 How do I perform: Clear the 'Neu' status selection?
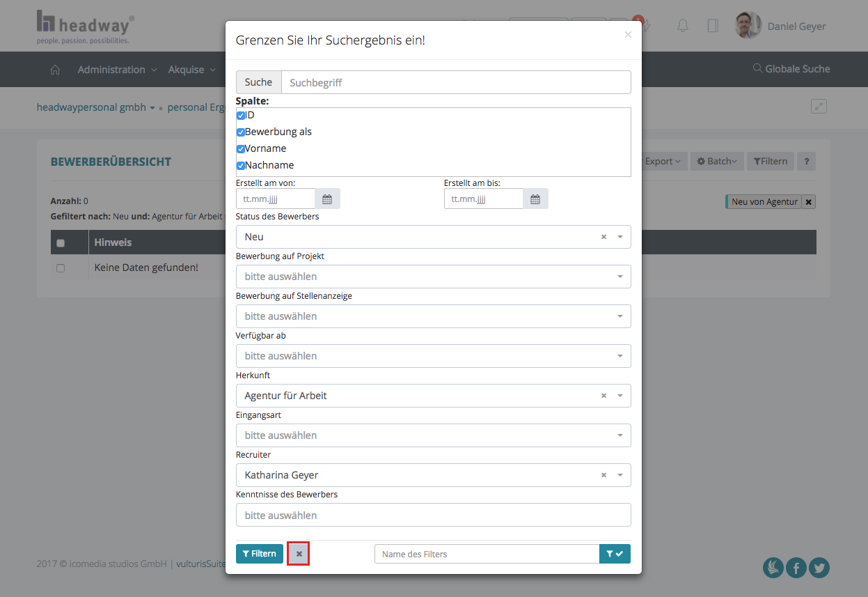click(603, 237)
